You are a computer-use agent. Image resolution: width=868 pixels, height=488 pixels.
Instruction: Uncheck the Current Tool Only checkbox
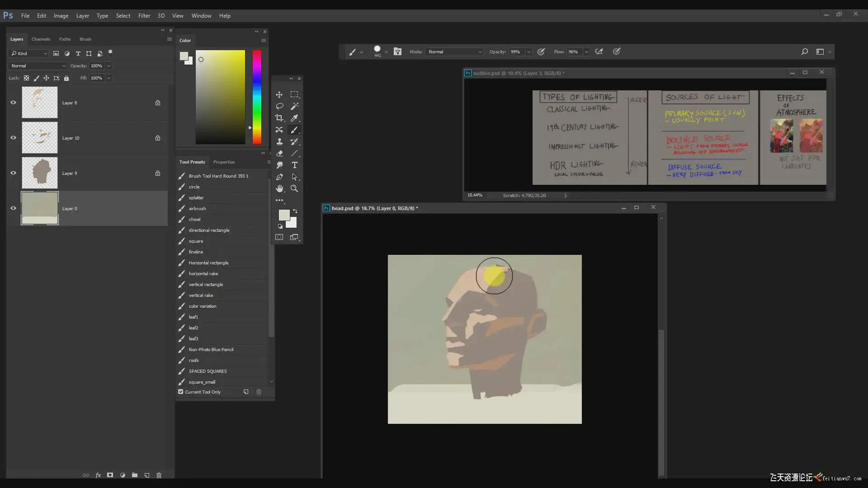click(181, 392)
